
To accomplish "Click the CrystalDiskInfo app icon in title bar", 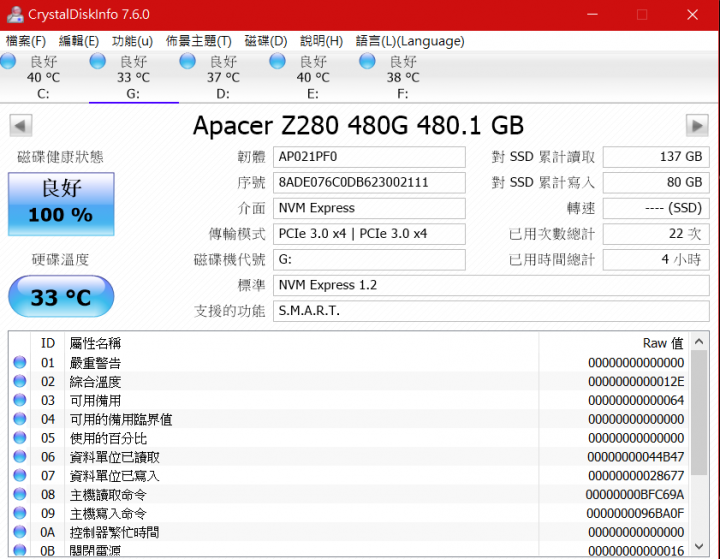I will coord(14,15).
